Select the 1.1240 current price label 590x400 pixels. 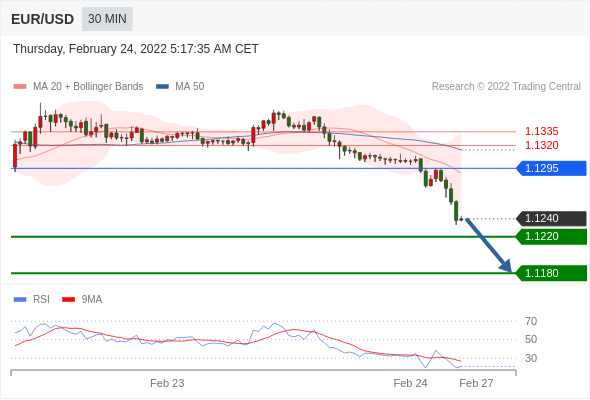(x=552, y=218)
